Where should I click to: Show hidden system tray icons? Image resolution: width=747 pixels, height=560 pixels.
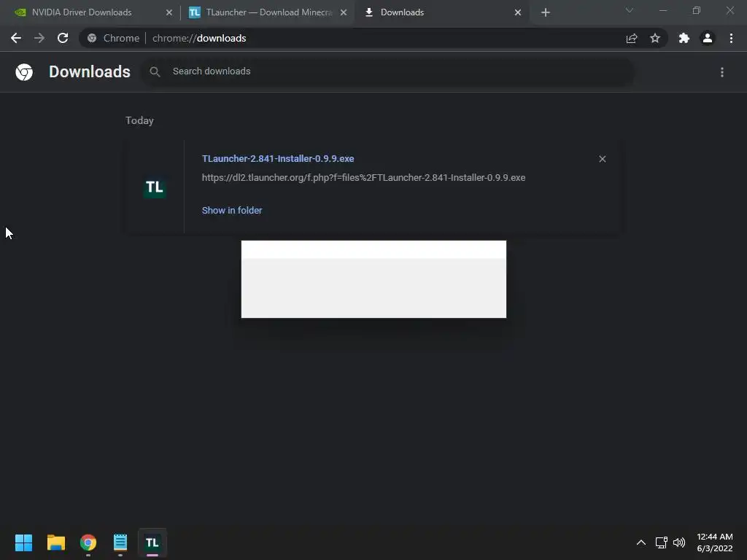(x=641, y=542)
